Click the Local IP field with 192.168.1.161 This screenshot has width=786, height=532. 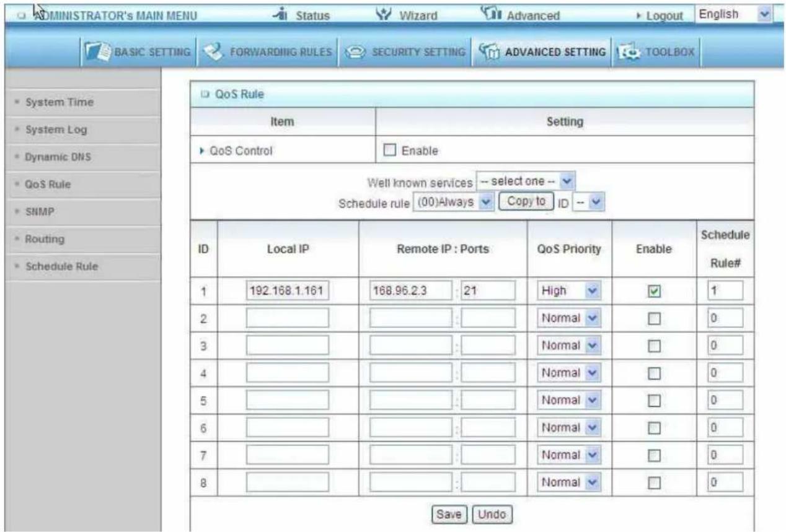point(288,290)
